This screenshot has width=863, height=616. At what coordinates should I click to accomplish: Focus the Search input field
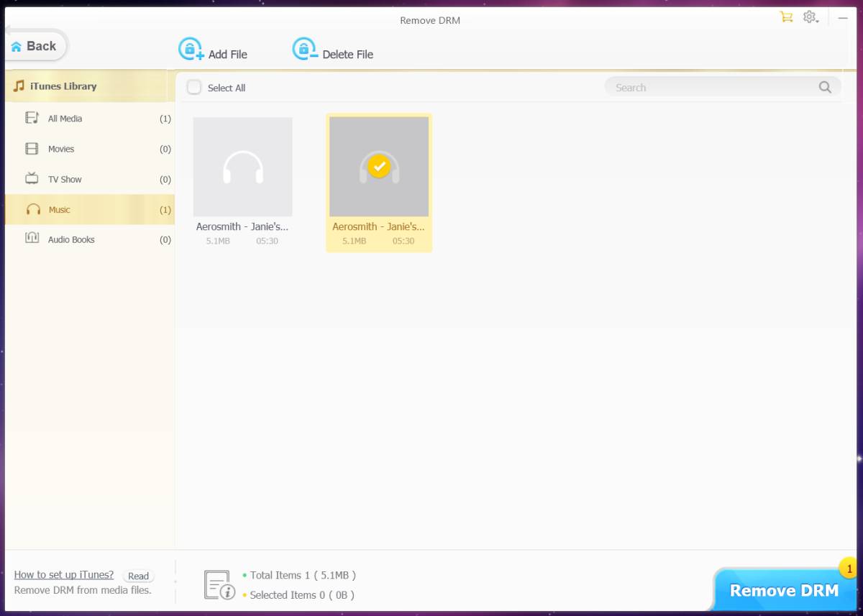pos(722,87)
